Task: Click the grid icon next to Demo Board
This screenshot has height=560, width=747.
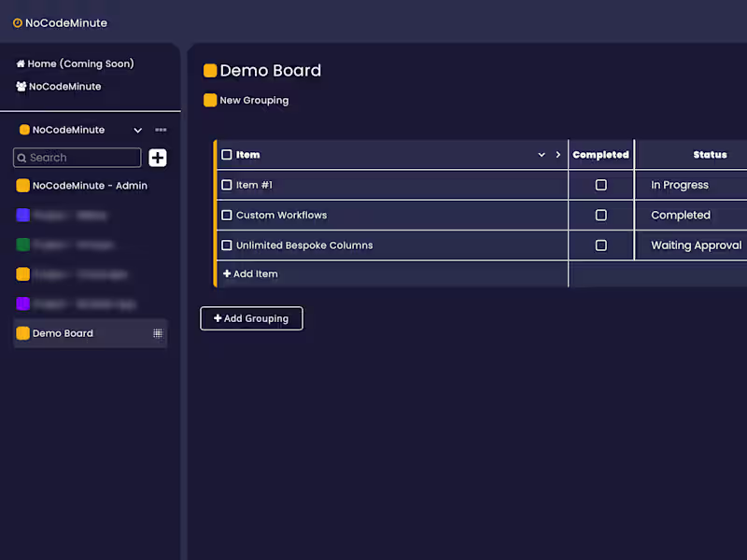Action: (158, 333)
